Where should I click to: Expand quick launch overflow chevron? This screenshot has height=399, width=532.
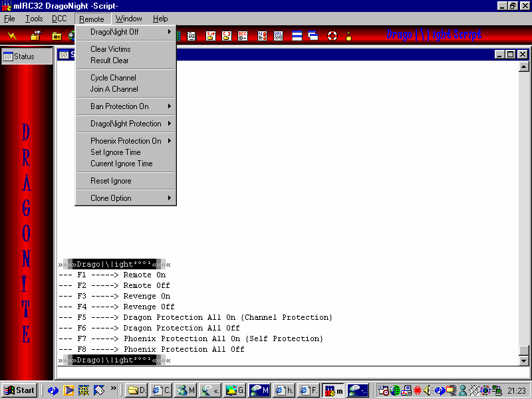tap(113, 388)
